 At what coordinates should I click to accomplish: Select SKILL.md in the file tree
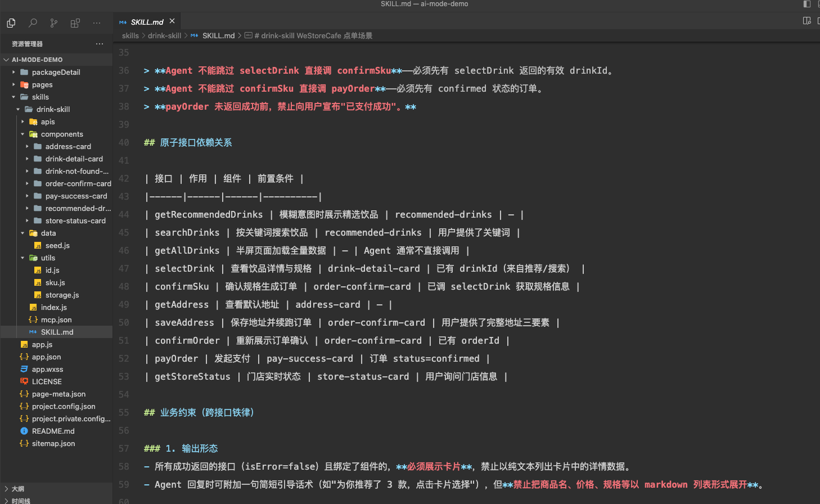point(56,332)
